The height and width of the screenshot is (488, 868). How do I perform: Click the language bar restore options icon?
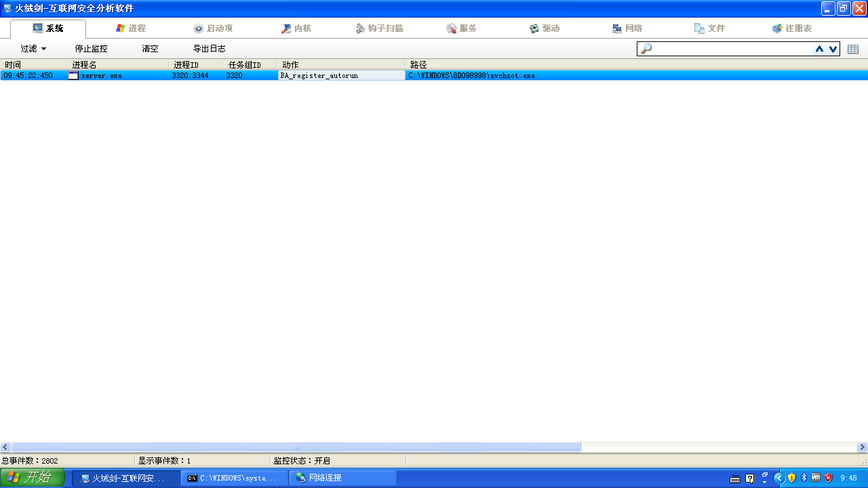tap(765, 474)
